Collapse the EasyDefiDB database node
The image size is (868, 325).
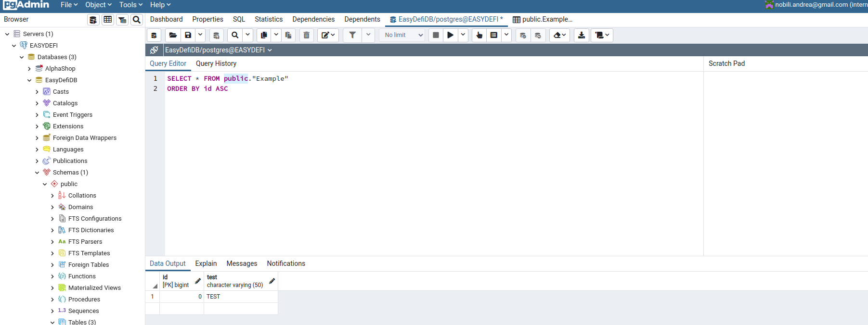(x=29, y=80)
